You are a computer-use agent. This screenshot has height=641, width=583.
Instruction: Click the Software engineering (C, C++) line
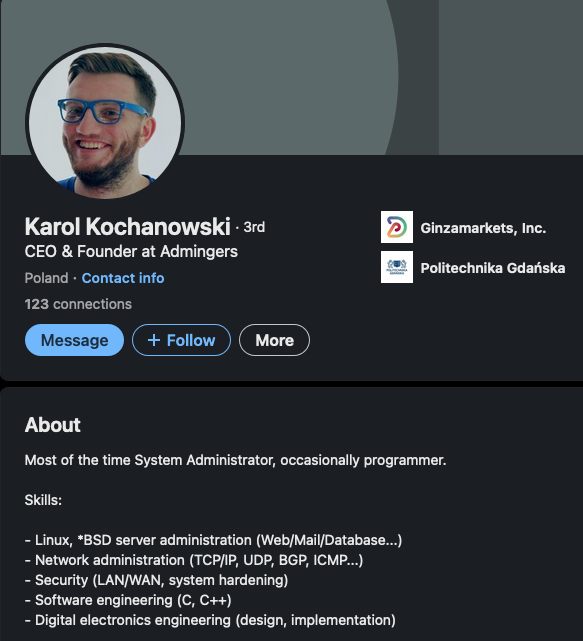point(128,600)
